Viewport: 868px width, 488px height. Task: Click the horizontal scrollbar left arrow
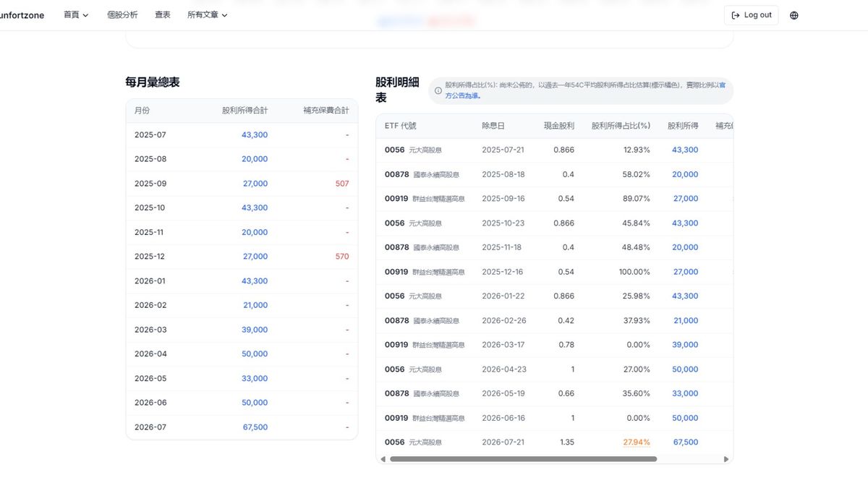383,459
